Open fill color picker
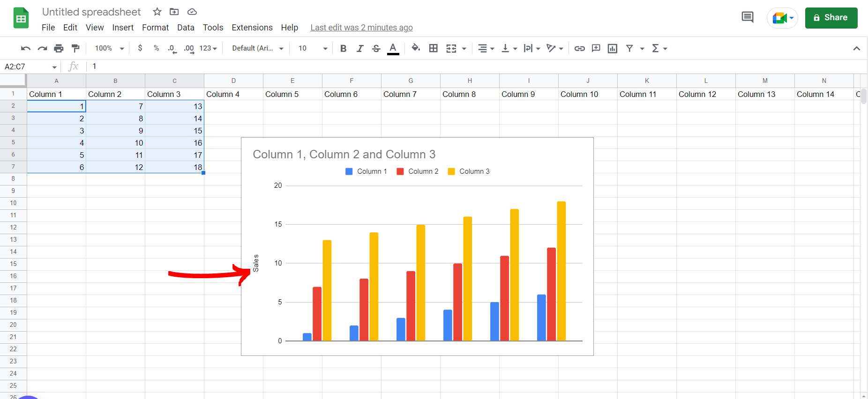The width and height of the screenshot is (868, 399). point(416,48)
